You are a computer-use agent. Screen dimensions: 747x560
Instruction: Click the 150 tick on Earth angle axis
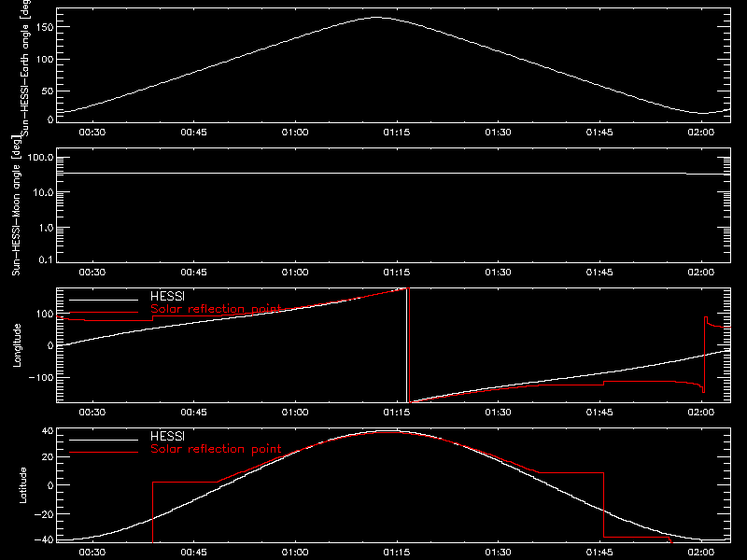click(44, 28)
